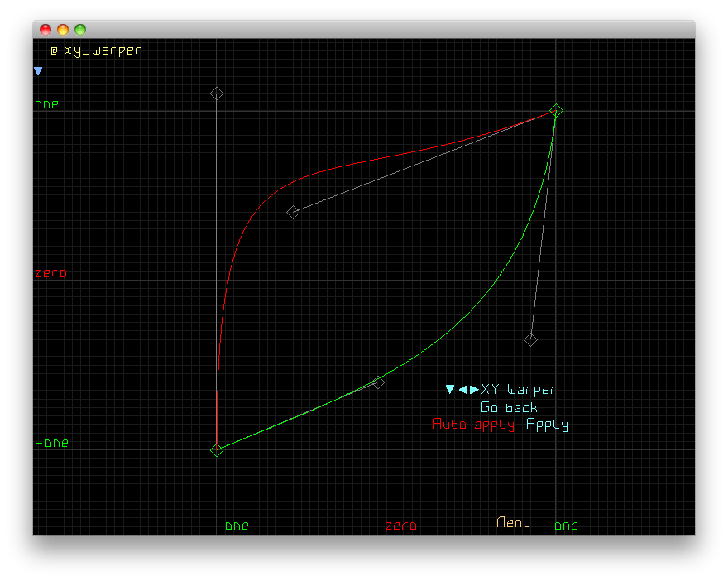Select the diamond control point at curve's top-right end
Image resolution: width=728 pixels, height=581 pixels.
point(557,110)
